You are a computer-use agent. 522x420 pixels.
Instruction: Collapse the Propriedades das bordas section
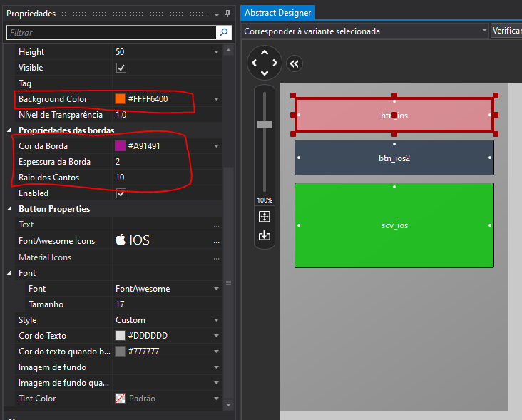click(9, 130)
